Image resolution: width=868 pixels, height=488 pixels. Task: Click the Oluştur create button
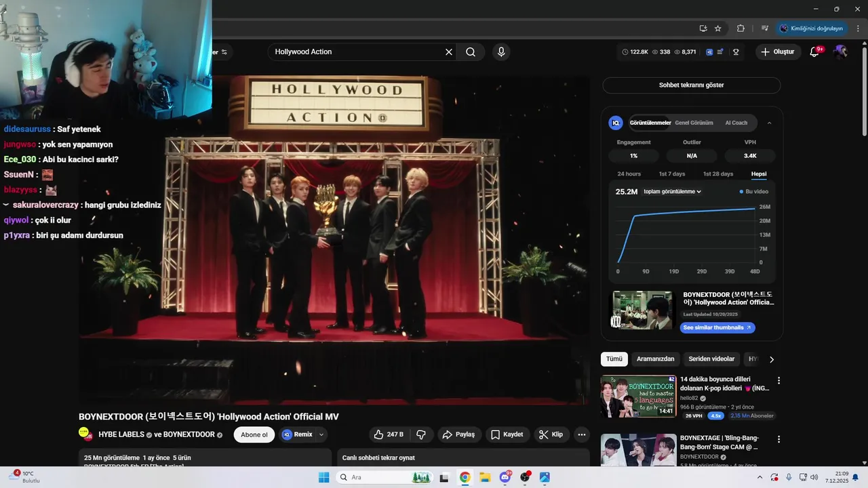(777, 52)
